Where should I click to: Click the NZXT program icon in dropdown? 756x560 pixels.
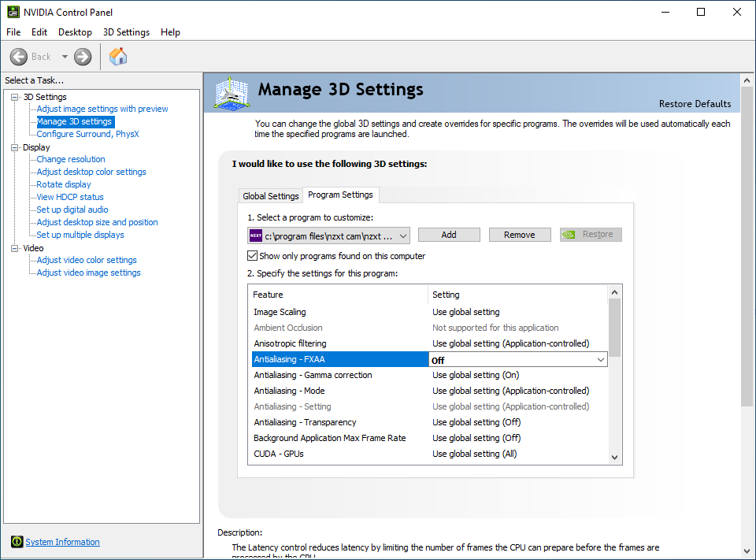pos(256,235)
